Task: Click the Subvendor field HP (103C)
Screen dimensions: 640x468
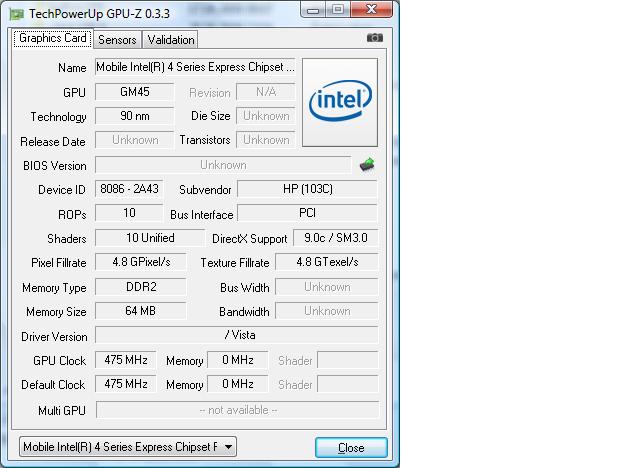Action: [x=307, y=189]
